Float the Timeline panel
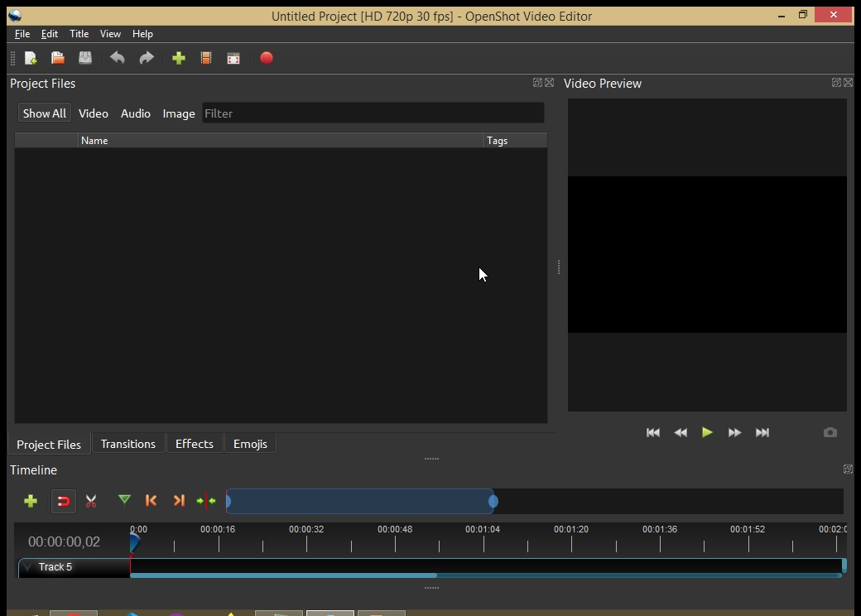 (848, 469)
